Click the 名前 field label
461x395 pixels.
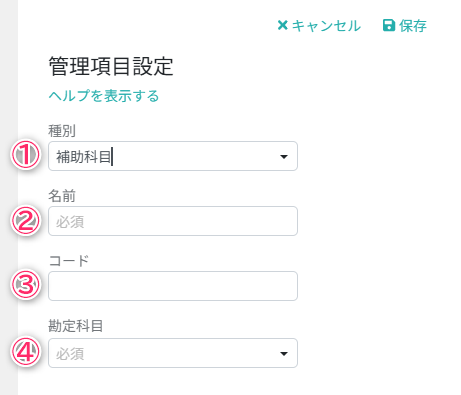tap(62, 196)
